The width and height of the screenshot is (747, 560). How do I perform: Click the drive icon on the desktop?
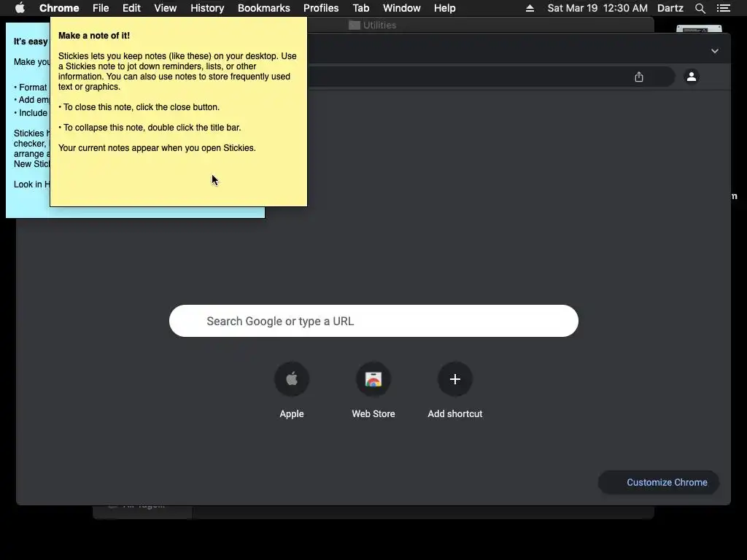click(699, 29)
